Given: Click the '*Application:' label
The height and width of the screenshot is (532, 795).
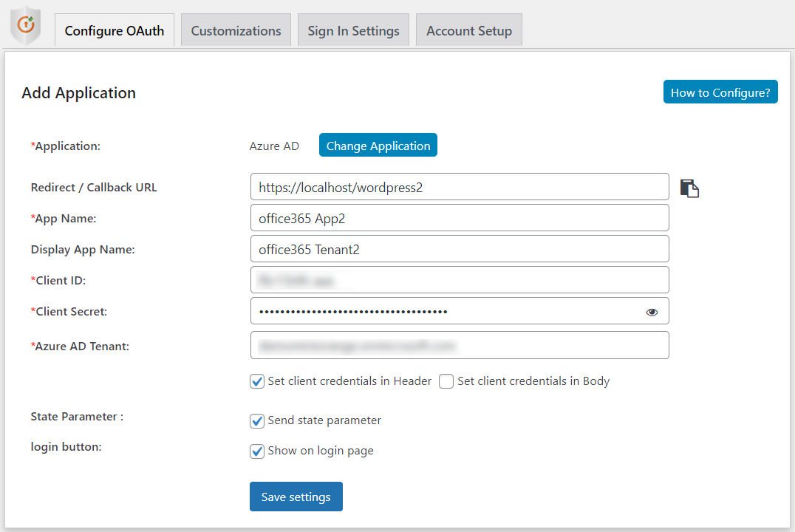Looking at the screenshot, I should (x=66, y=146).
